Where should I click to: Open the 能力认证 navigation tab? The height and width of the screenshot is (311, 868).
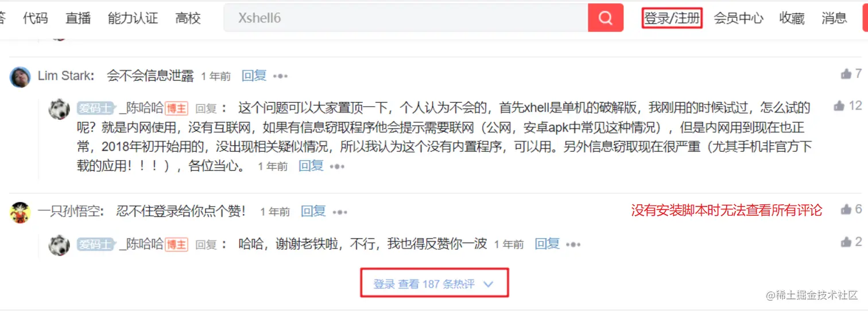[x=133, y=18]
